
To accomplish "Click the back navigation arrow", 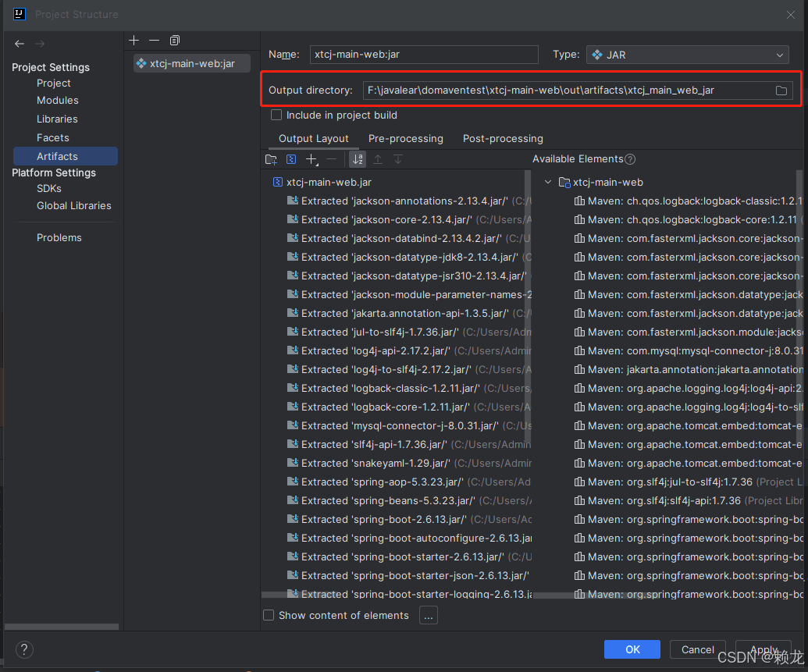I will point(20,44).
